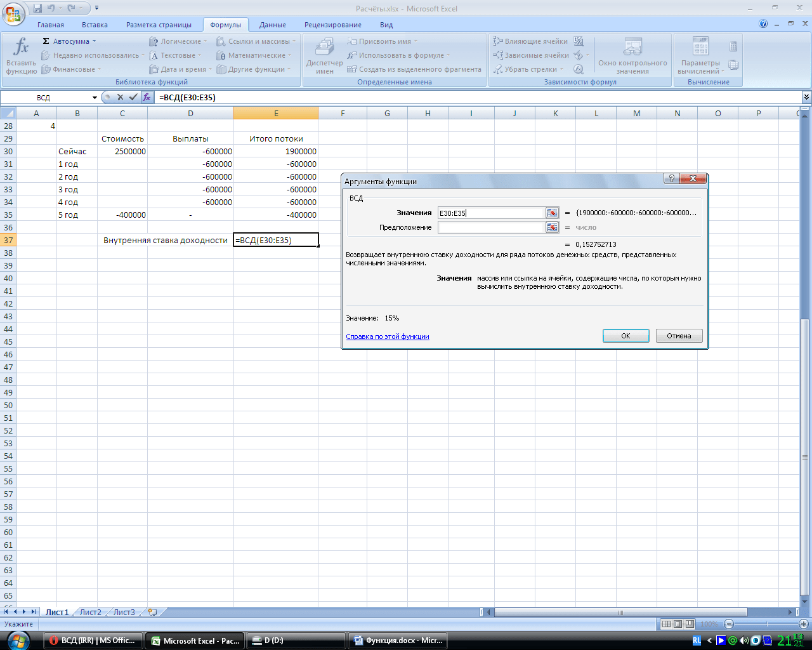
Task: Open the Текстовые functions dropdown
Action: [175, 55]
